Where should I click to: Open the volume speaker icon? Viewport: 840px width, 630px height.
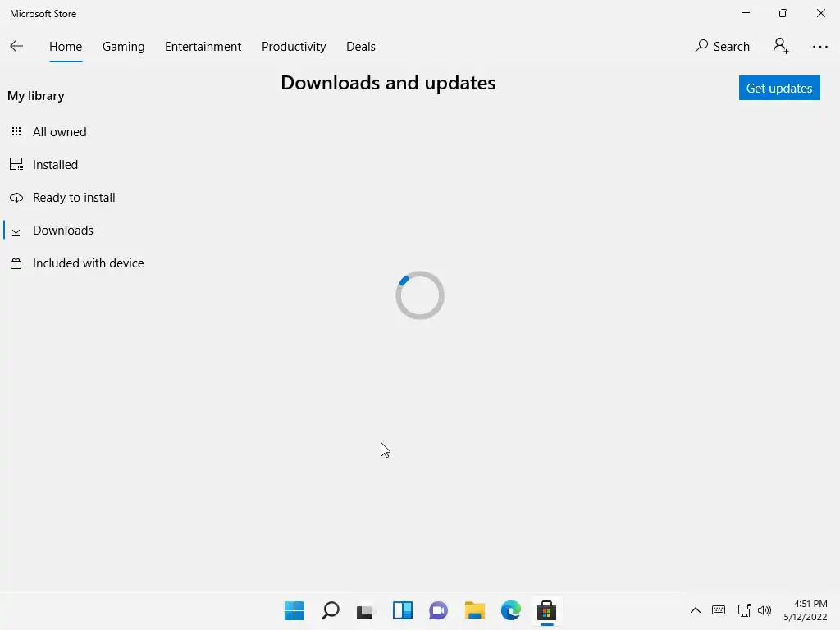(765, 609)
